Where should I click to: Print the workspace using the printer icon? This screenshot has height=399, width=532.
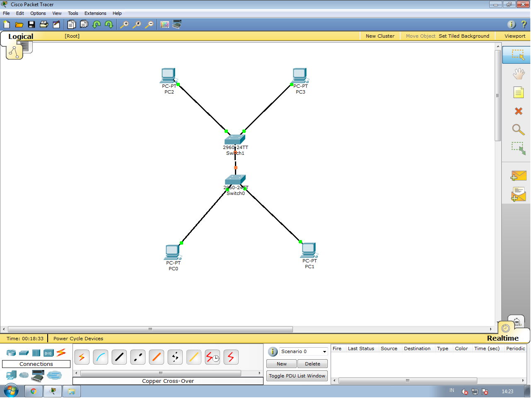pyautogui.click(x=44, y=25)
